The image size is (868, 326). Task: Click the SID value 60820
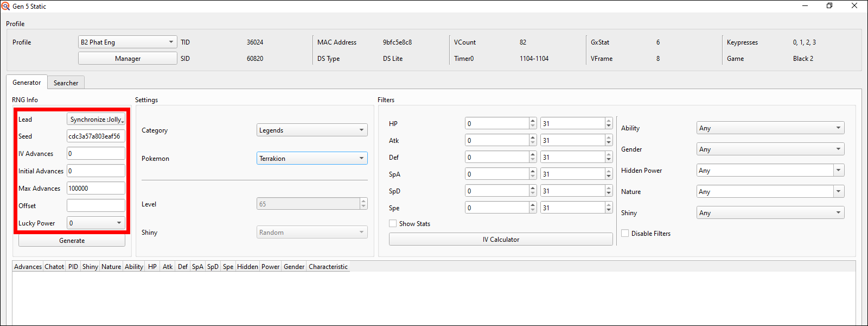(255, 58)
